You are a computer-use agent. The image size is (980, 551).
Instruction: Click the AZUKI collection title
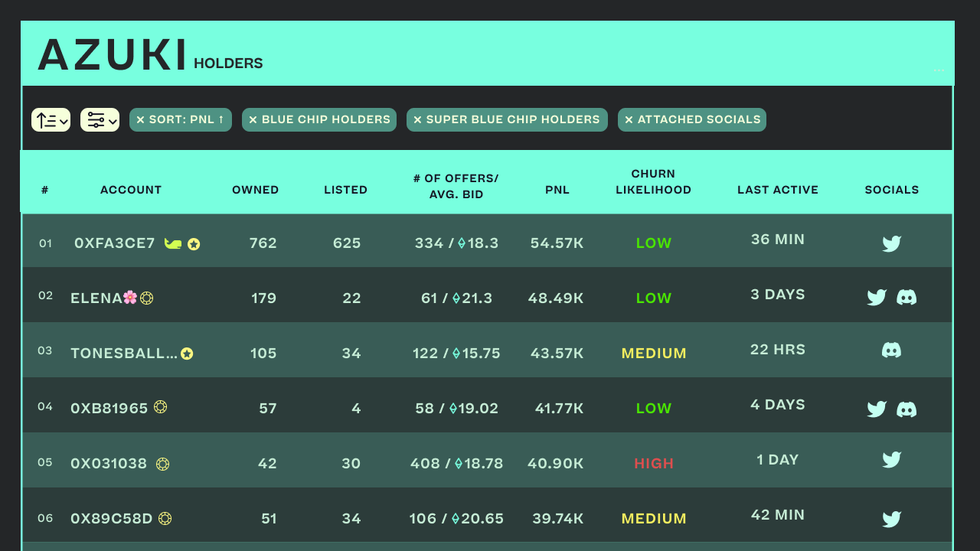click(x=113, y=55)
